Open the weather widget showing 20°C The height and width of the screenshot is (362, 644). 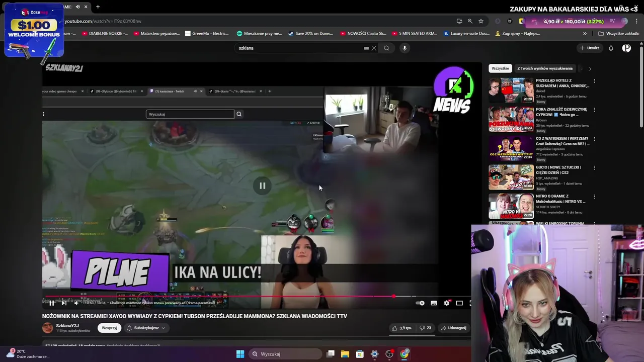click(28, 353)
